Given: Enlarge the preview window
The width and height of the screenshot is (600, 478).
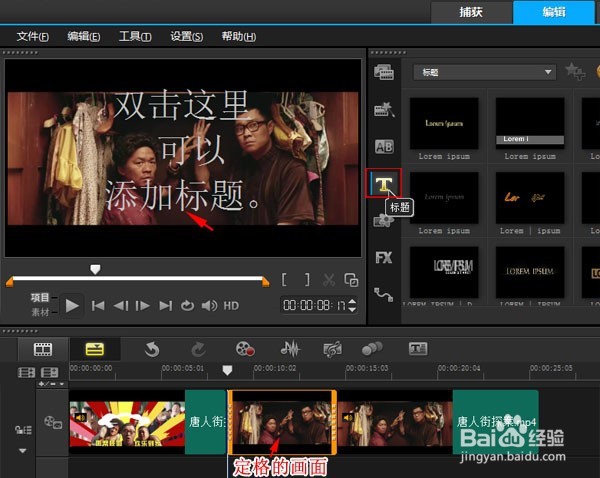Looking at the screenshot, I should pos(351,280).
